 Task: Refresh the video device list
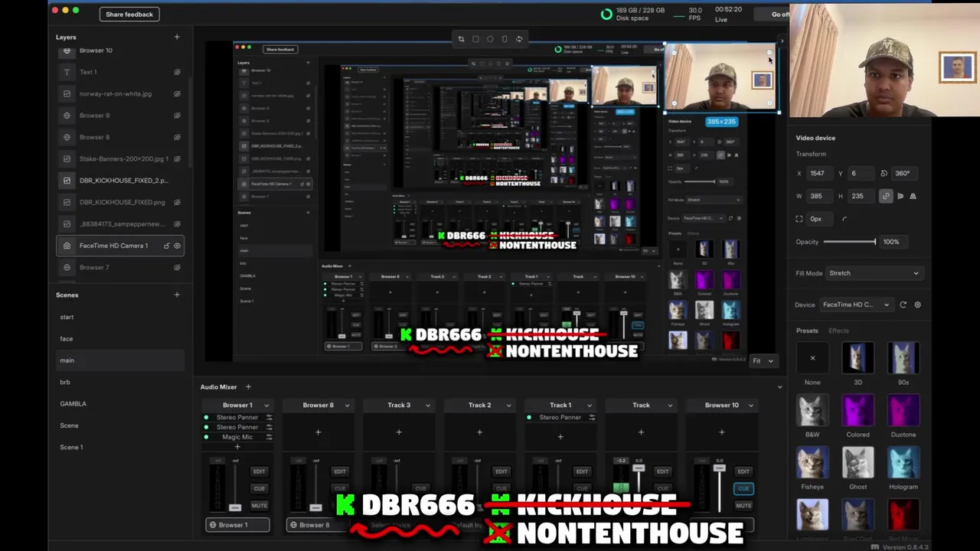[903, 305]
